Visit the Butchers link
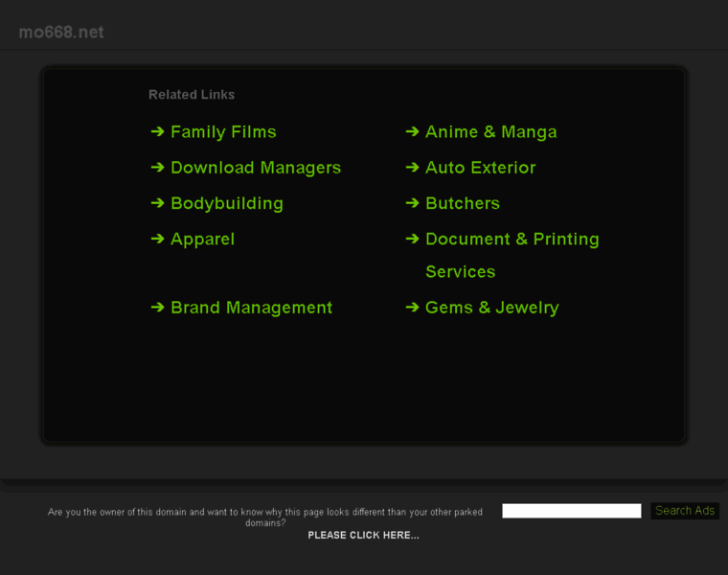 click(x=463, y=203)
